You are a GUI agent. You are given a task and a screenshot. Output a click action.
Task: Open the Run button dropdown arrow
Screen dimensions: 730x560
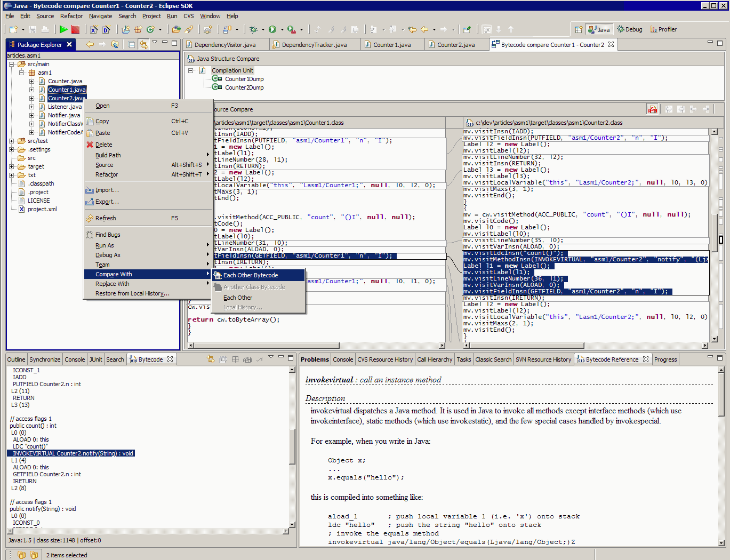pyautogui.click(x=282, y=29)
